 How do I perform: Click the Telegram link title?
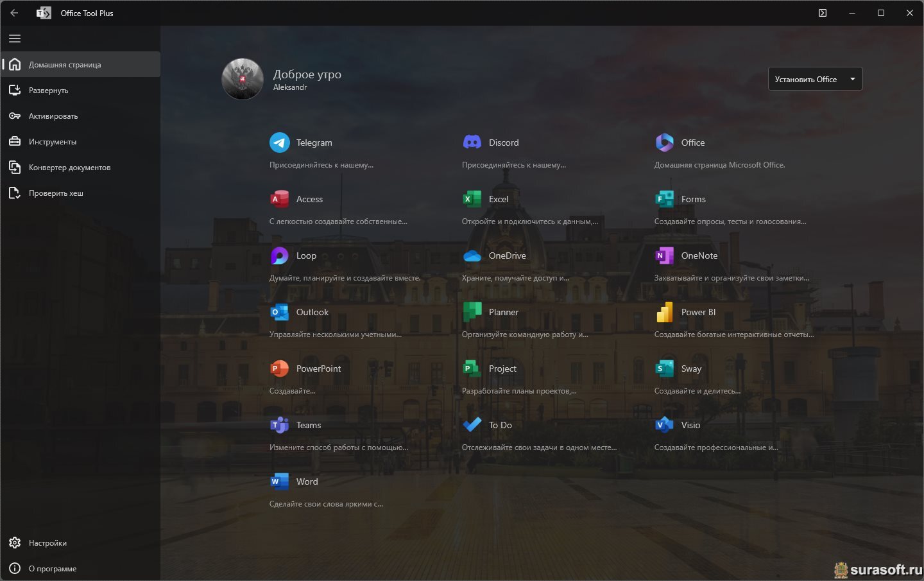(314, 143)
